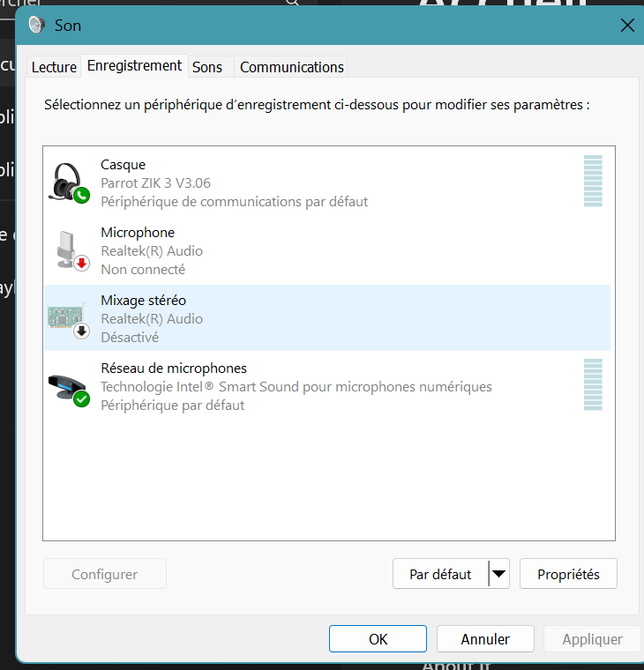Viewport: 644px width, 670px height.
Task: Click the Par défaut button
Action: click(440, 573)
